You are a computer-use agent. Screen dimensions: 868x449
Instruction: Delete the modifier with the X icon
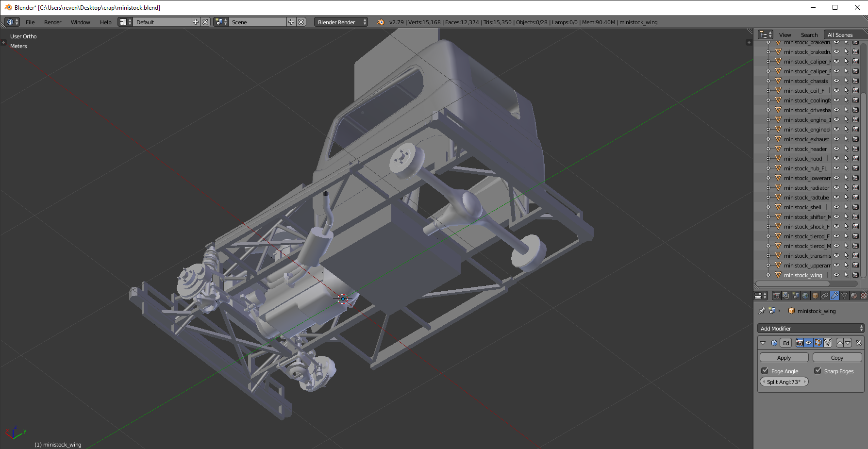[x=859, y=343]
